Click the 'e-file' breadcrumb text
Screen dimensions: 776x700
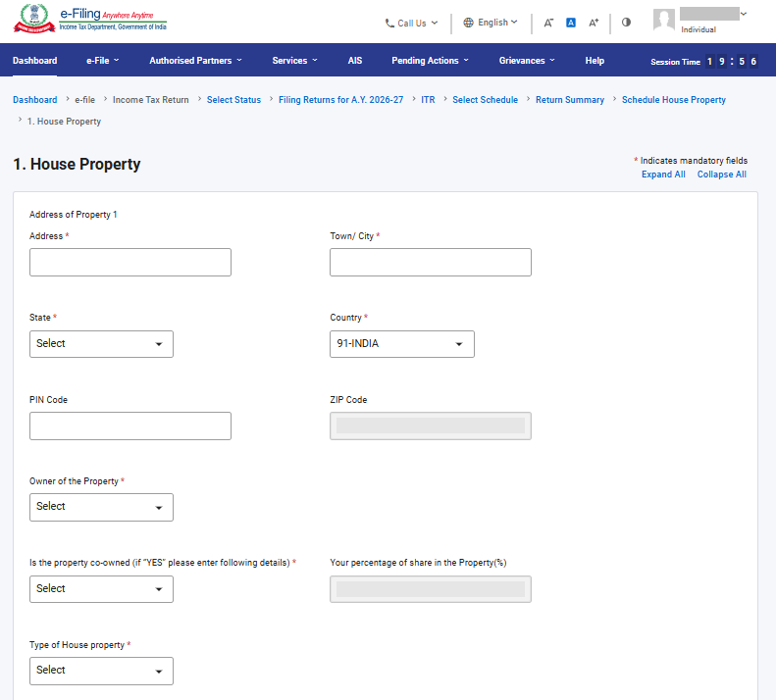[84, 99]
